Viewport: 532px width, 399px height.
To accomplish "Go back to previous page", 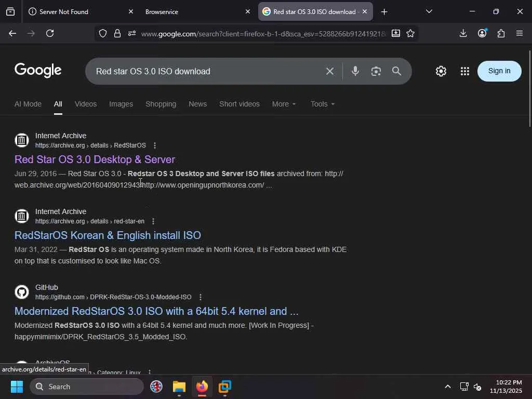I will [x=12, y=33].
